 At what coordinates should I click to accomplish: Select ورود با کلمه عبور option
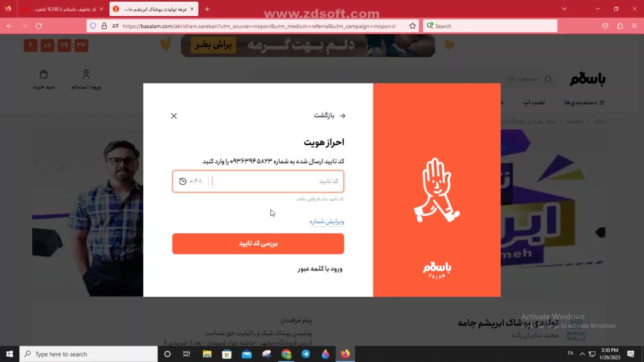click(320, 269)
